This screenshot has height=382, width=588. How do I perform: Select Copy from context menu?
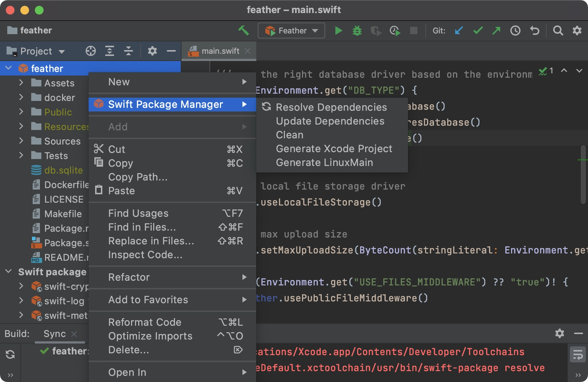tap(172, 163)
